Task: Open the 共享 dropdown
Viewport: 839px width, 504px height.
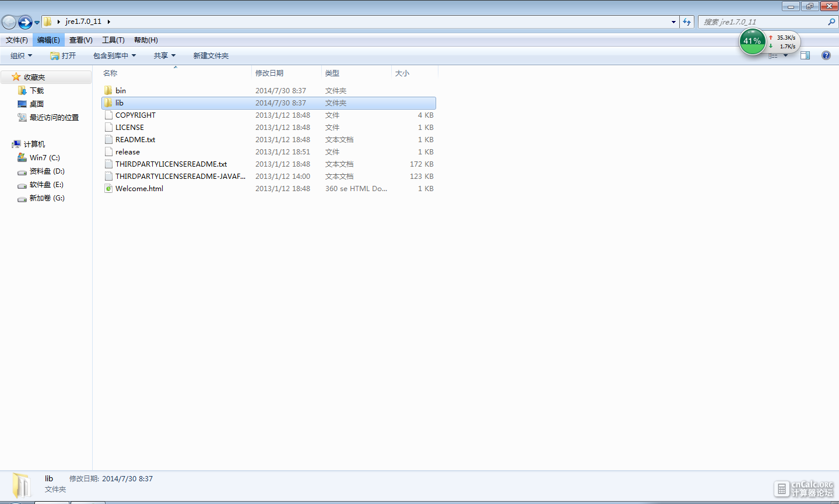Action: pyautogui.click(x=164, y=56)
